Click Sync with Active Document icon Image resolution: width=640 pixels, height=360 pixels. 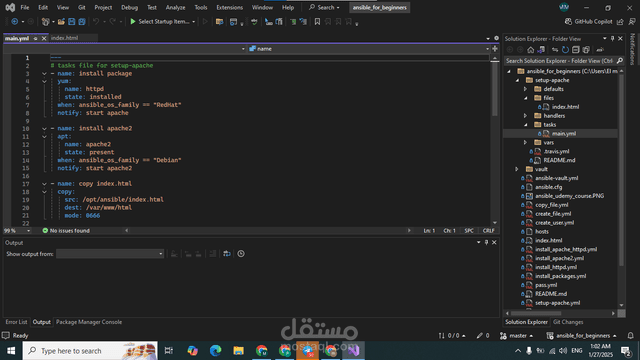(555, 50)
